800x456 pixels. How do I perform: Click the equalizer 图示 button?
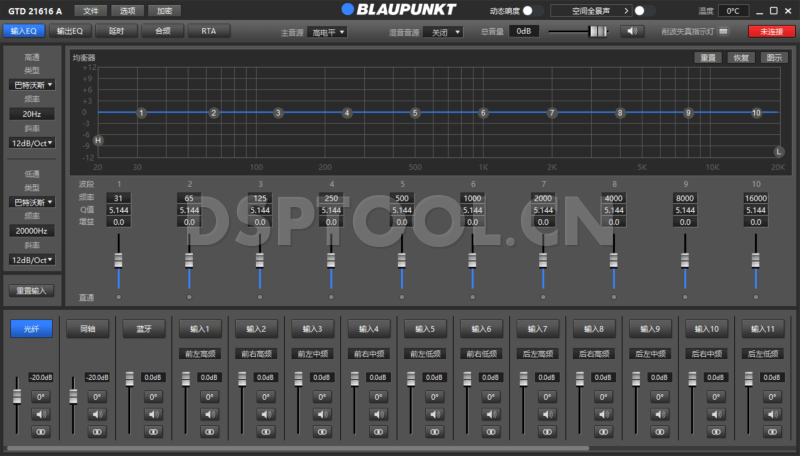(774, 58)
